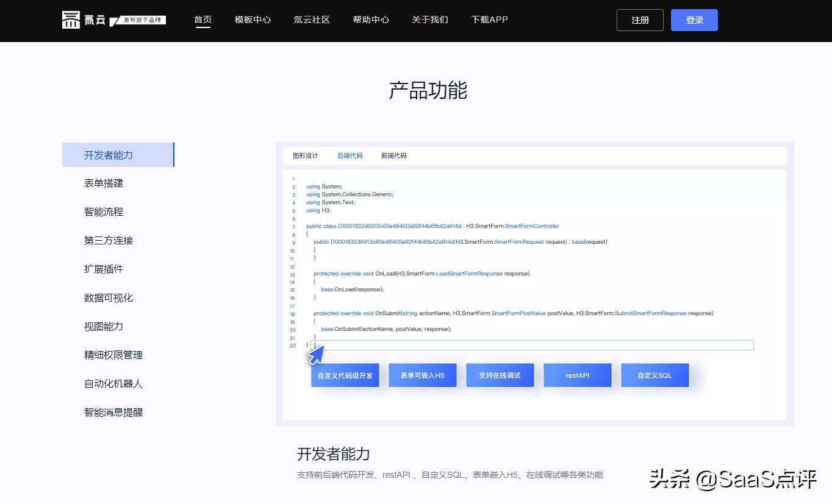Screen dimensions: 832x504
Task: Click the highlighted code line 22 field
Action: coord(532,346)
